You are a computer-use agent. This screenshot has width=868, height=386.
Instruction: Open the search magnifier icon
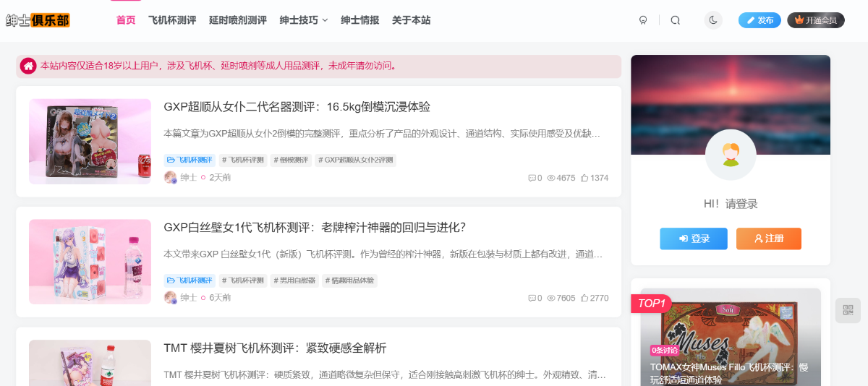tap(676, 20)
